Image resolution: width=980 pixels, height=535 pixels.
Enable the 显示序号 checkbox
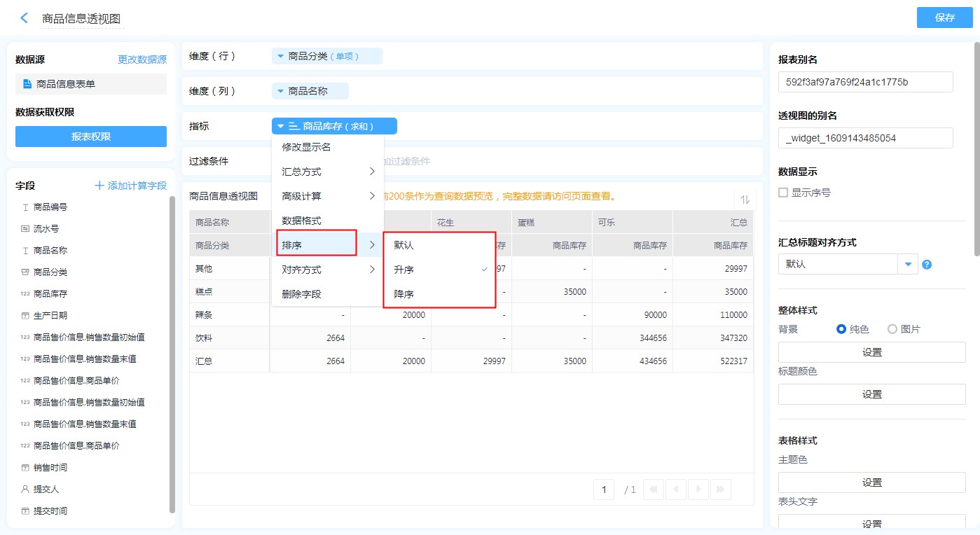783,193
